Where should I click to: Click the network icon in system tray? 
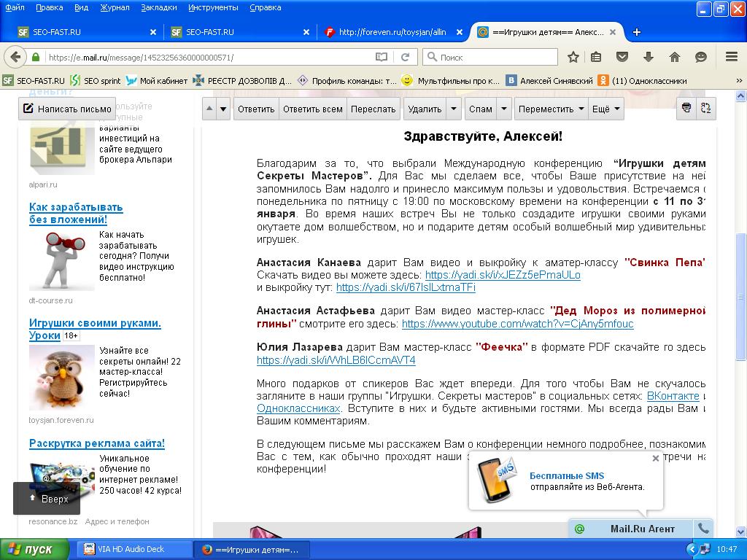point(705,549)
